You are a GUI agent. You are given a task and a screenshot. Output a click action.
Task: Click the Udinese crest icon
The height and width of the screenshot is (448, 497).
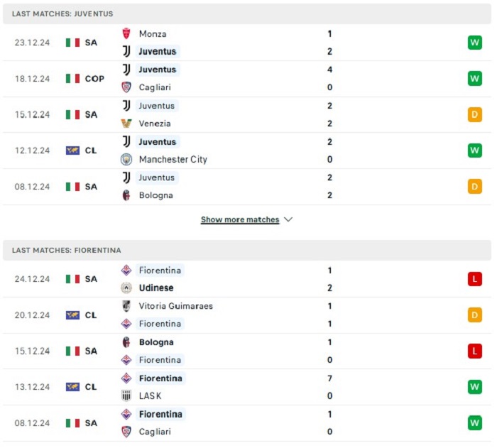coord(126,288)
